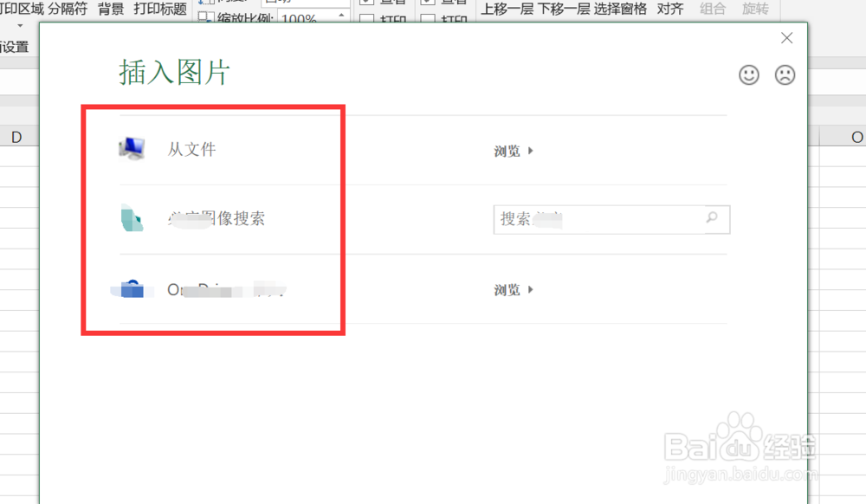This screenshot has width=866, height=504.
Task: Select the 从文件 computer icon
Action: pyautogui.click(x=132, y=147)
